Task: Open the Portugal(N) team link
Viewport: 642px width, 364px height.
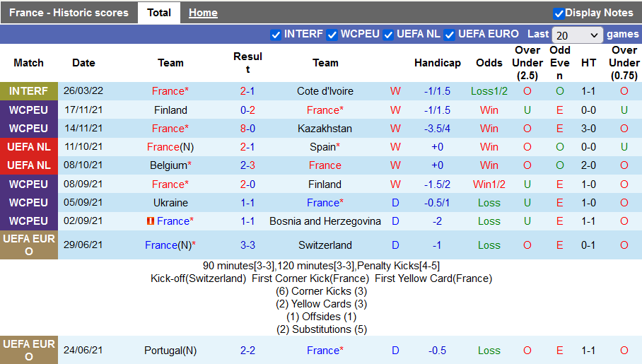Action: coord(170,351)
